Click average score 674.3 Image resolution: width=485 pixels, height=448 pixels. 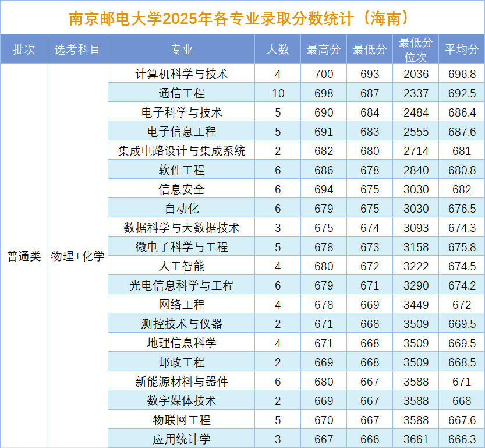click(462, 228)
